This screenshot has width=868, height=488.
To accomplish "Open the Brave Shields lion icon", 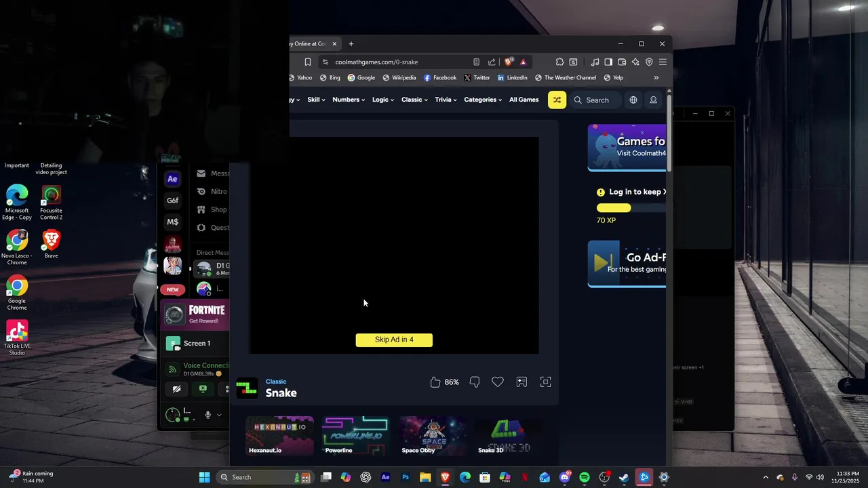I will pyautogui.click(x=509, y=62).
